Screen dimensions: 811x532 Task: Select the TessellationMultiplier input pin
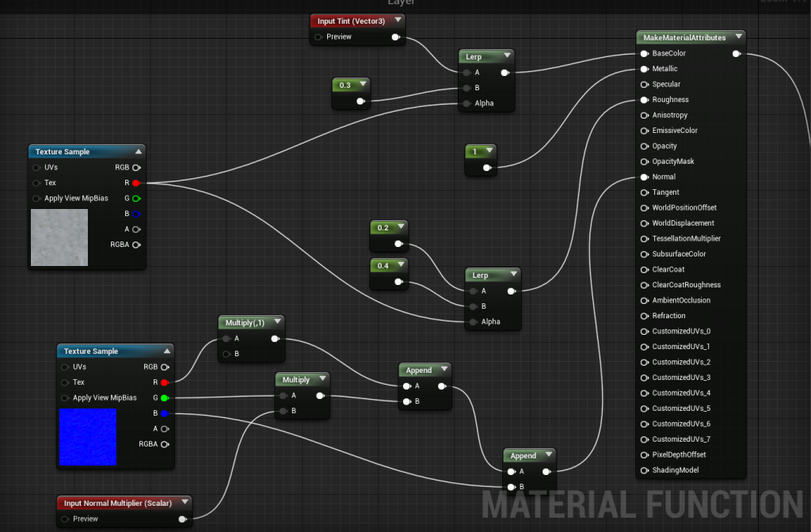pyautogui.click(x=645, y=239)
